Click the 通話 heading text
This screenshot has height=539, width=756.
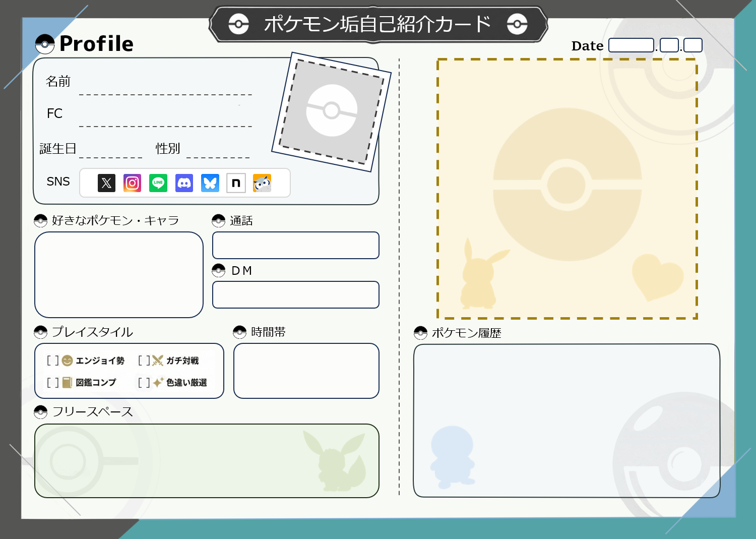241,221
